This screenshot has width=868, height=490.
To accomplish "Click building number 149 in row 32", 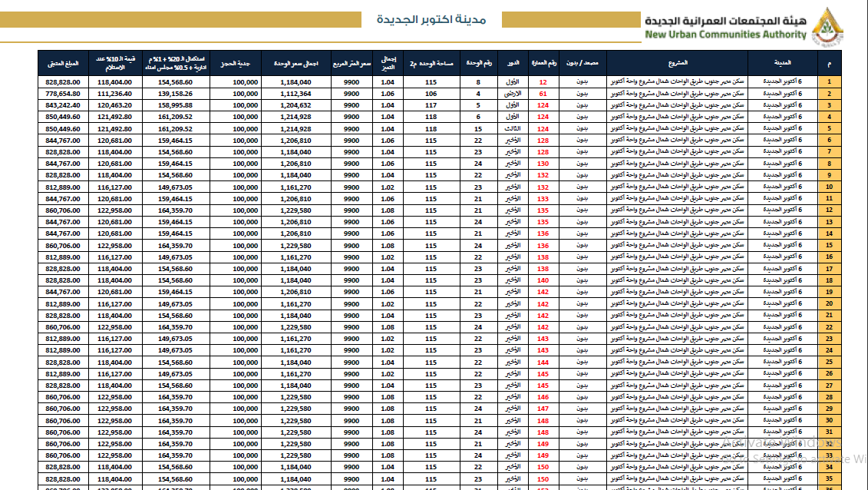I will pos(543,444).
